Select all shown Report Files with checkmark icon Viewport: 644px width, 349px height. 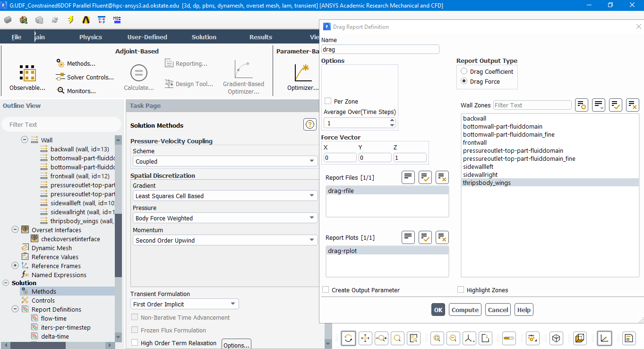425,177
